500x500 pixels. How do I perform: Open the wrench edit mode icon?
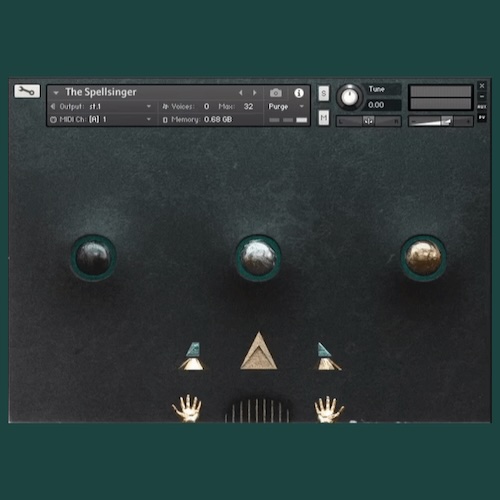[27, 91]
